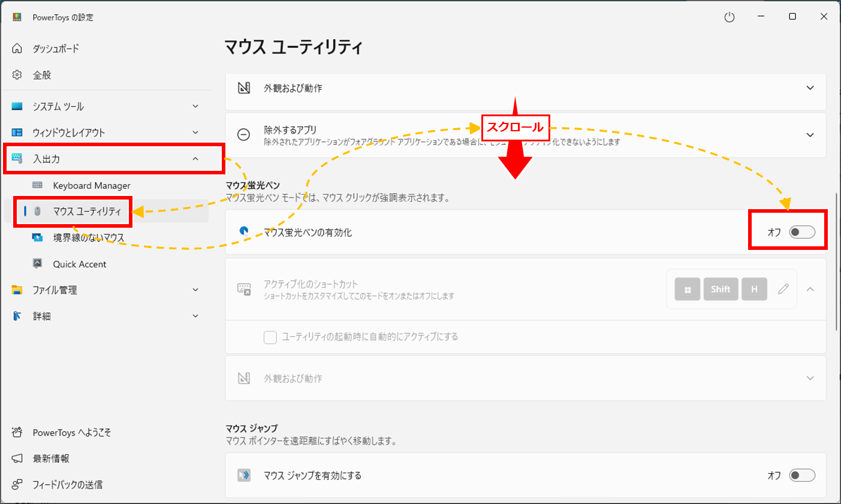Click the H key shortcut button
841x504 pixels.
tap(754, 289)
